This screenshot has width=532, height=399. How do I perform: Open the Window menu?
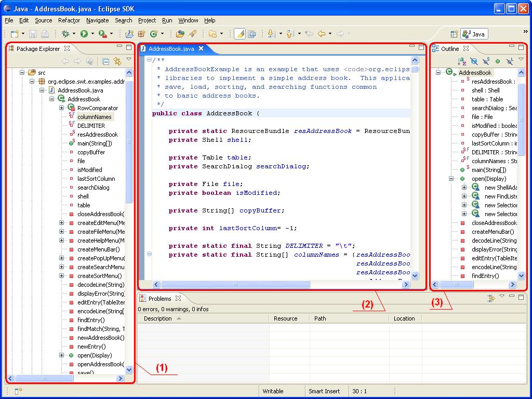[188, 20]
